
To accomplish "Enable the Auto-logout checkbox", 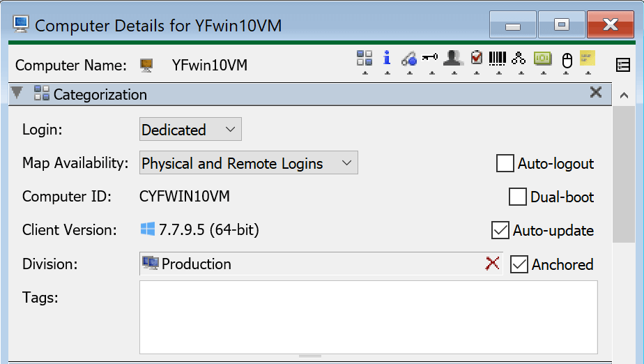I will click(x=505, y=164).
